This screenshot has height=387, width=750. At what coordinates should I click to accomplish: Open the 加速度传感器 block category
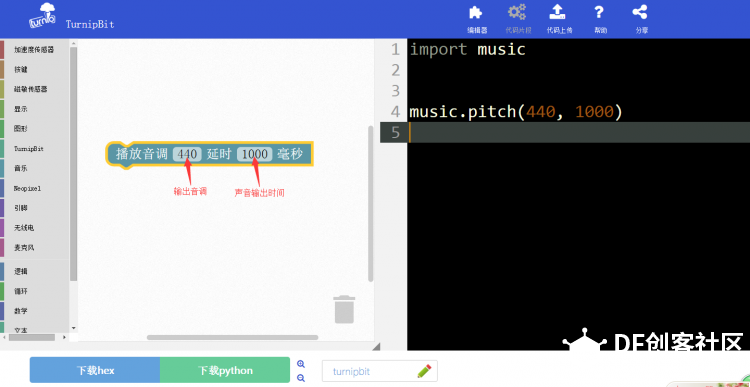tap(34, 49)
